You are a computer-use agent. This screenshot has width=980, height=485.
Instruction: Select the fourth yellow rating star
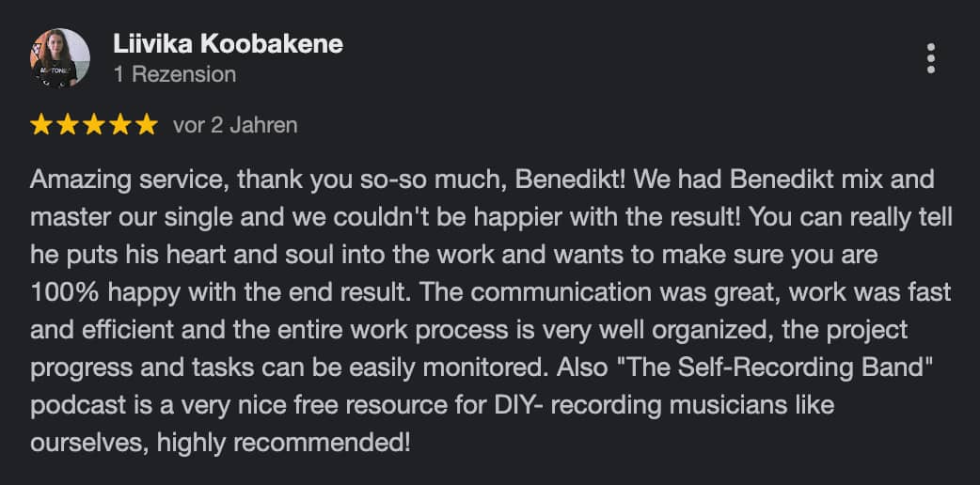click(x=120, y=125)
